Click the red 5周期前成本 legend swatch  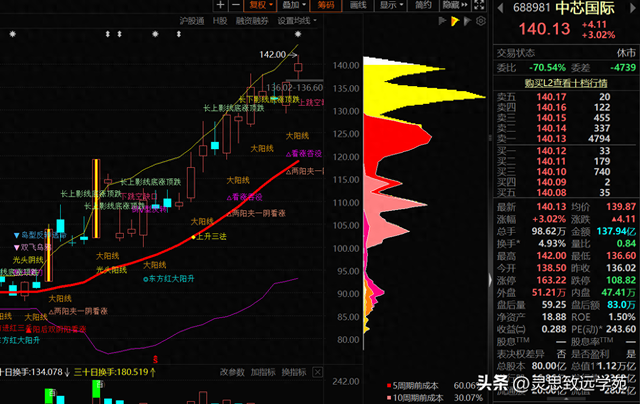[x=390, y=385]
